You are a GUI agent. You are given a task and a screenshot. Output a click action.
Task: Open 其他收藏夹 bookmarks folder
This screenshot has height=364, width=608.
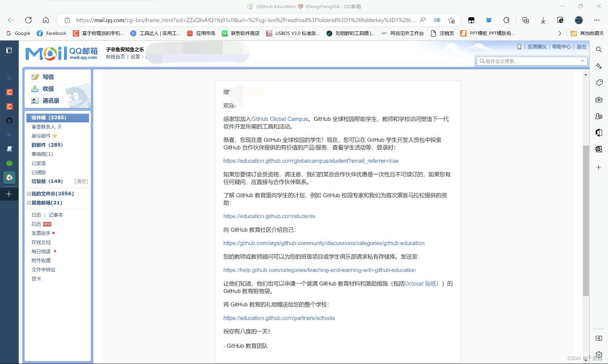[587, 33]
